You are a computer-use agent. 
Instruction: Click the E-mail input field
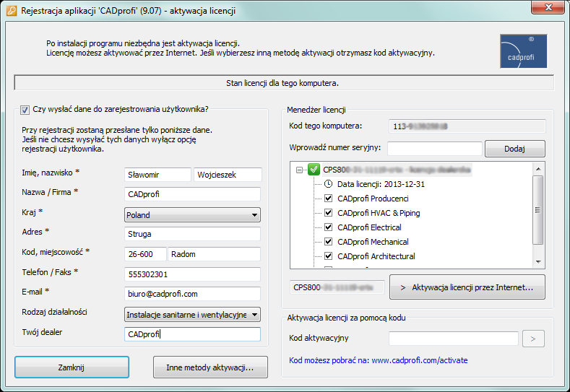[x=192, y=294]
